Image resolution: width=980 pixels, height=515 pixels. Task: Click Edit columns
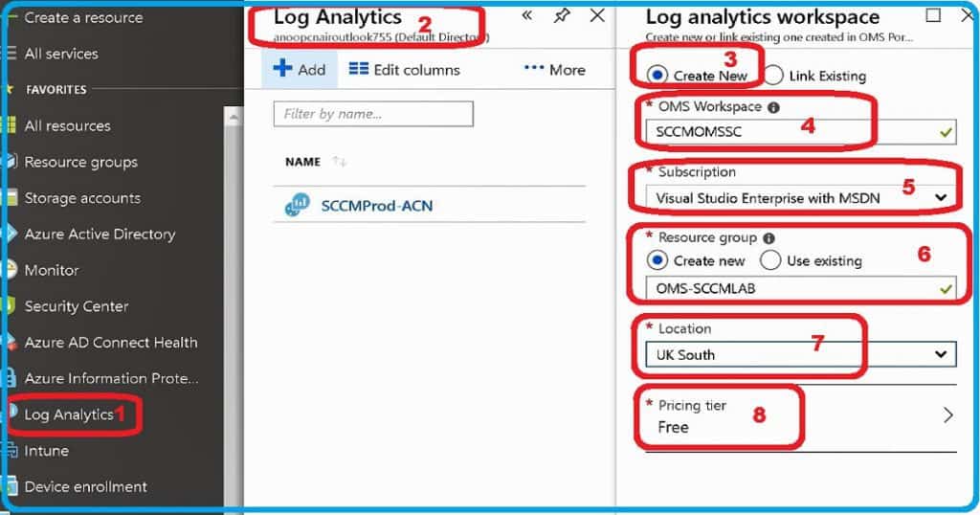coord(405,69)
